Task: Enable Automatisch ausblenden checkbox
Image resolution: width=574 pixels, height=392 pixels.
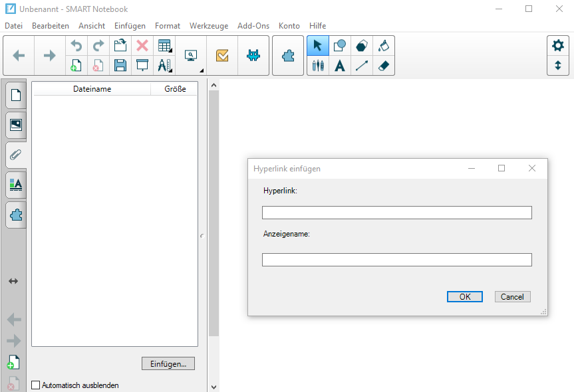Action: (x=36, y=385)
